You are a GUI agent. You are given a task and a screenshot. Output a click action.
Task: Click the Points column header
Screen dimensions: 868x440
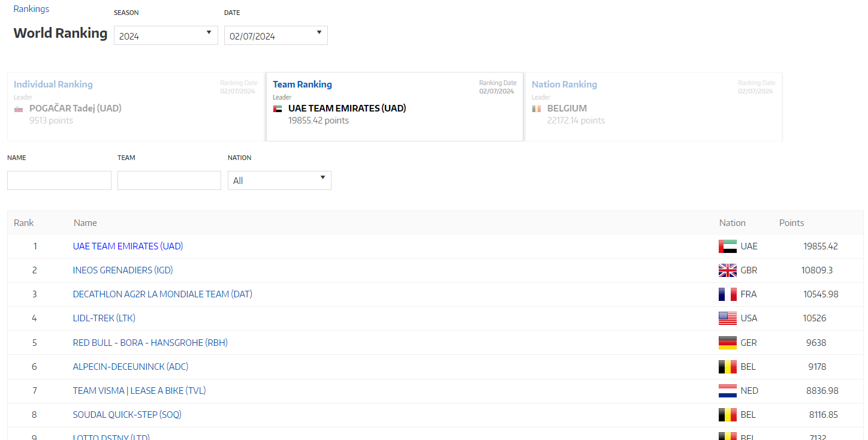coord(792,223)
